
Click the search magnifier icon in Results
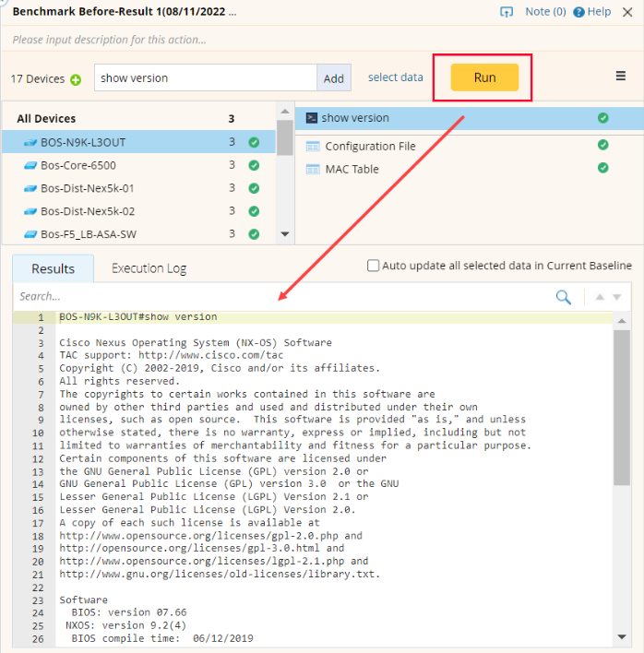563,297
